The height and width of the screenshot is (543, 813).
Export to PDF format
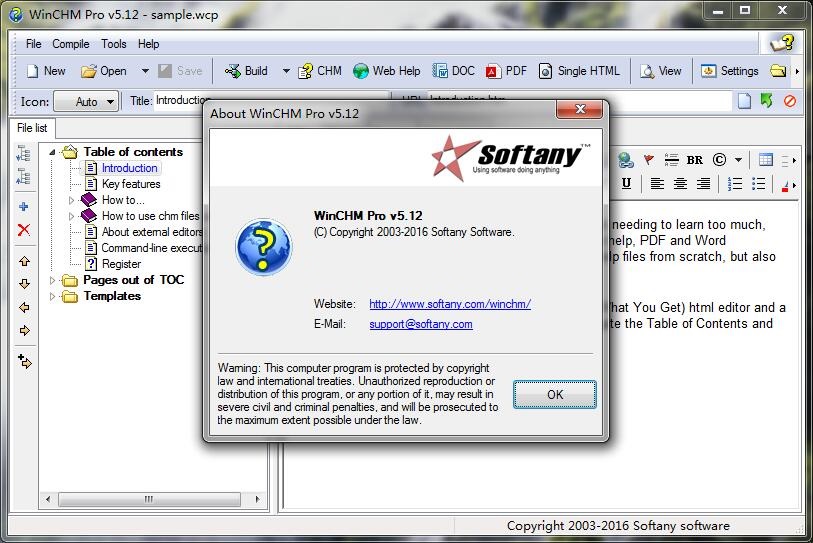pos(507,71)
